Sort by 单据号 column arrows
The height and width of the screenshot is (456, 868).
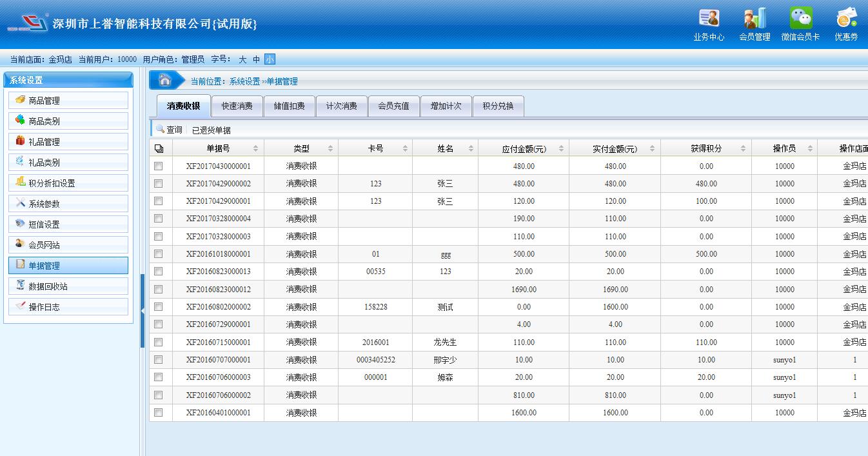255,148
